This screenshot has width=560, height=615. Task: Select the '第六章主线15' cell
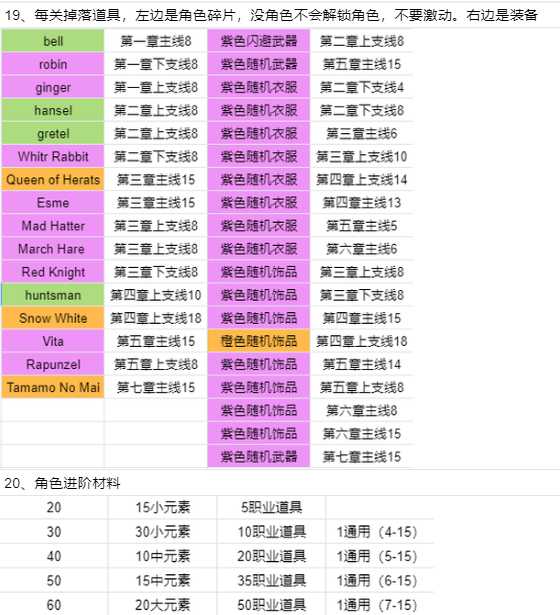pos(362,434)
